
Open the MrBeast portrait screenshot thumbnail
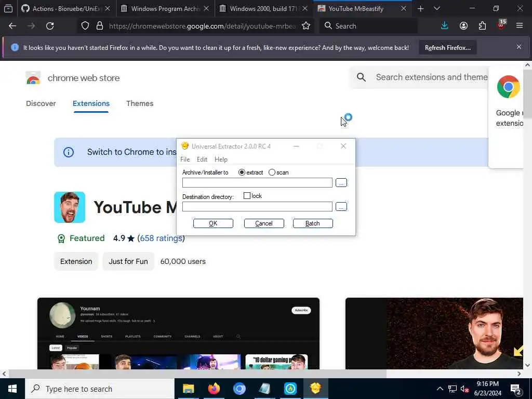pyautogui.click(x=434, y=333)
